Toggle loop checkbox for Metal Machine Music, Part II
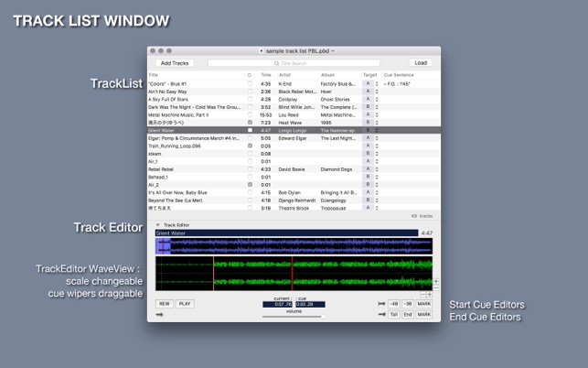 click(250, 114)
